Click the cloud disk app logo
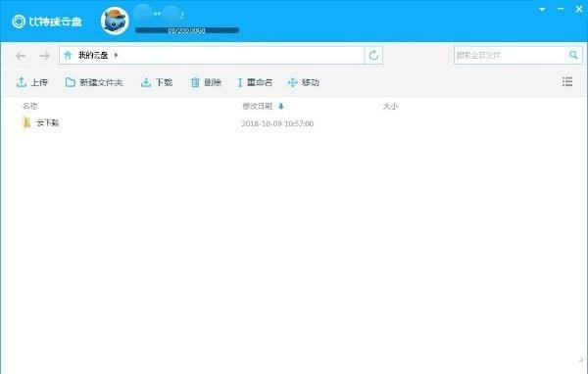The image size is (588, 374). click(x=47, y=22)
